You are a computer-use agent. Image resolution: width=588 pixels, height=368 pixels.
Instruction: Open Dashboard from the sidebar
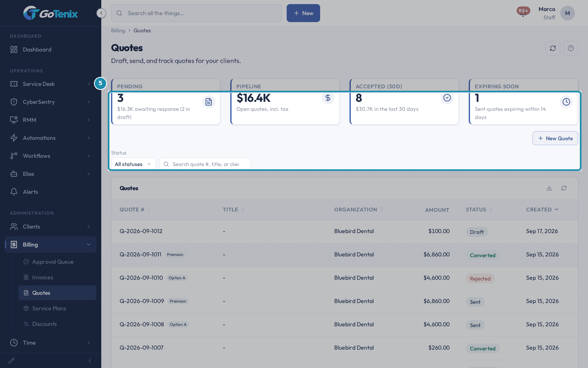(x=51, y=50)
